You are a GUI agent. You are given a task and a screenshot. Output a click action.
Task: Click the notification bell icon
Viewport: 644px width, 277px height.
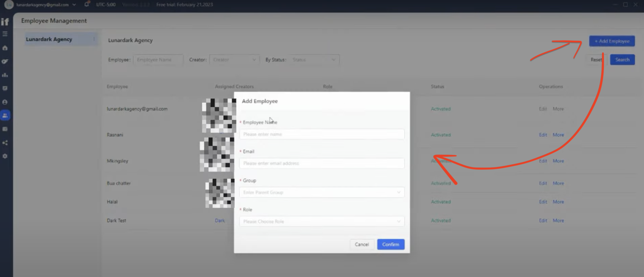87,4
